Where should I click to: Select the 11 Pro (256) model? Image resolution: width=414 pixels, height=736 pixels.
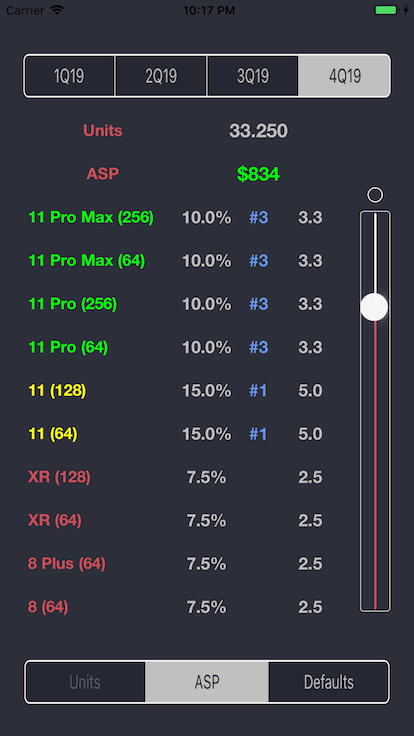click(73, 304)
